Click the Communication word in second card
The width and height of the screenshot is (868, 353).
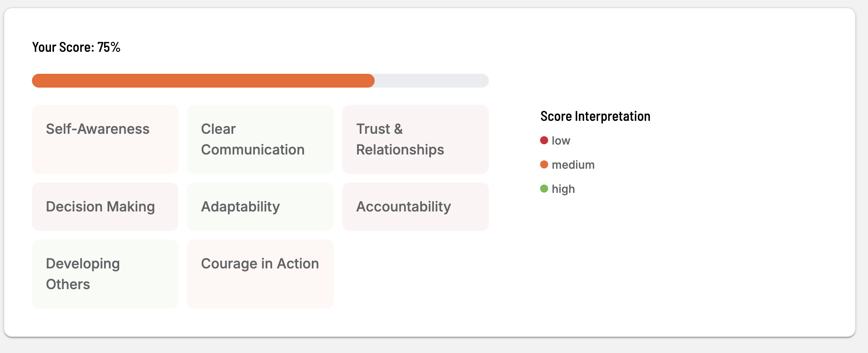click(x=253, y=150)
